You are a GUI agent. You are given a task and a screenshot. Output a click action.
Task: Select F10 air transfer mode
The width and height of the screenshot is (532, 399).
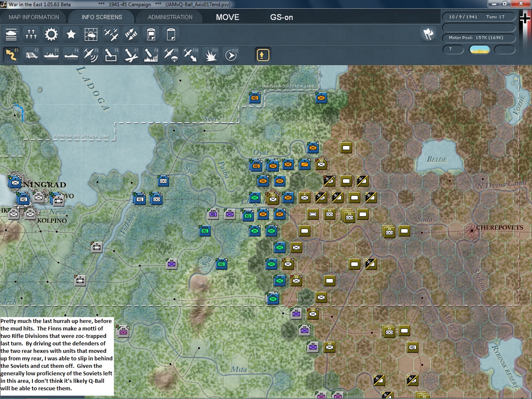tap(191, 55)
